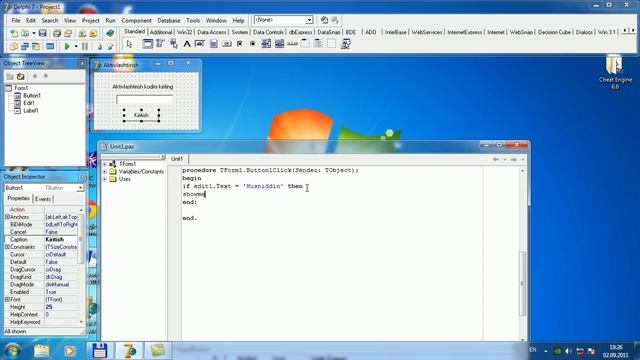Open the Component menu
The image size is (640, 360).
[136, 20]
